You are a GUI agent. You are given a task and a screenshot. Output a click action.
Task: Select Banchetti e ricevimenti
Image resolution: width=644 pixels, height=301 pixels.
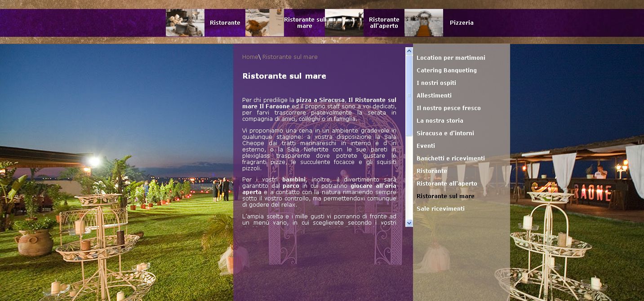(x=451, y=158)
